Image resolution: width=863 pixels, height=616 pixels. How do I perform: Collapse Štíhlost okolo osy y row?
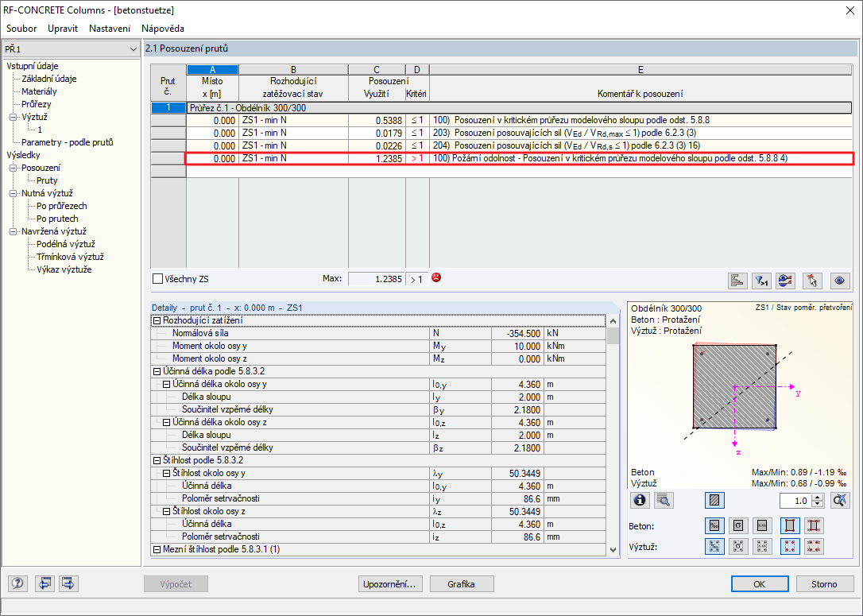coord(166,473)
